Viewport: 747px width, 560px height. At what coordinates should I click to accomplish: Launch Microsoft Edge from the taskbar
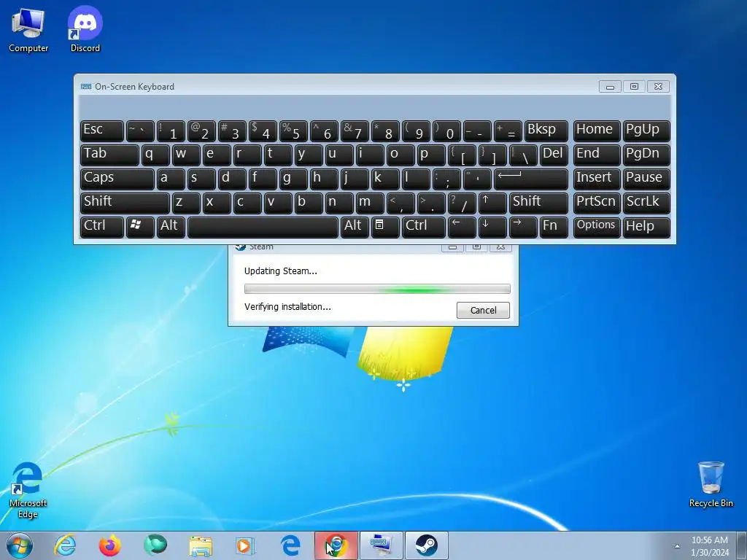tap(290, 545)
